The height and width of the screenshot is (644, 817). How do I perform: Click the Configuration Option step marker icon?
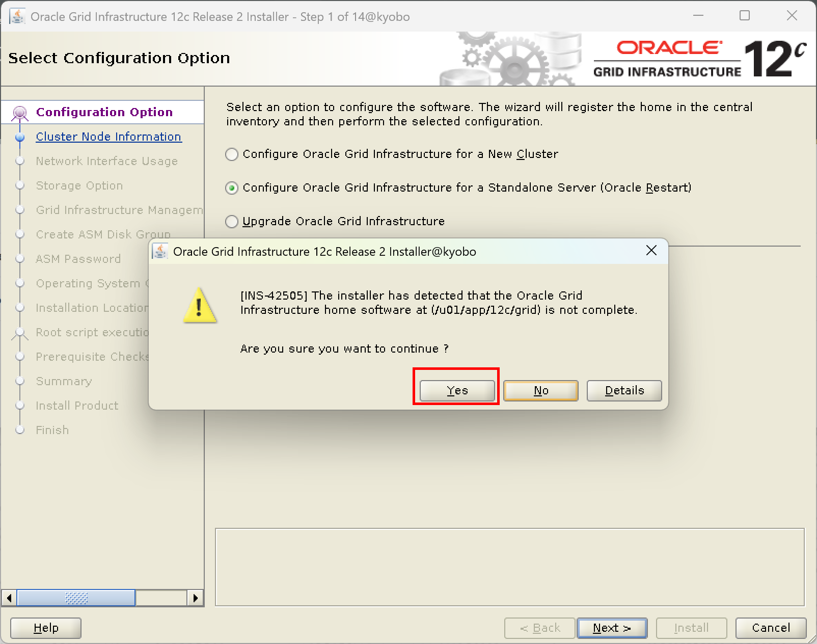tap(20, 113)
